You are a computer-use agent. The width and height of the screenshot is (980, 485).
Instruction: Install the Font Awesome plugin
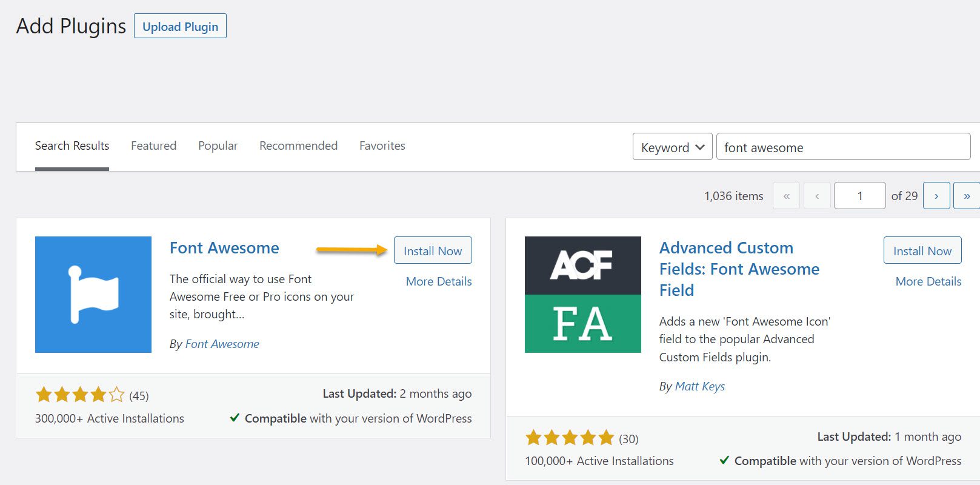(x=433, y=250)
